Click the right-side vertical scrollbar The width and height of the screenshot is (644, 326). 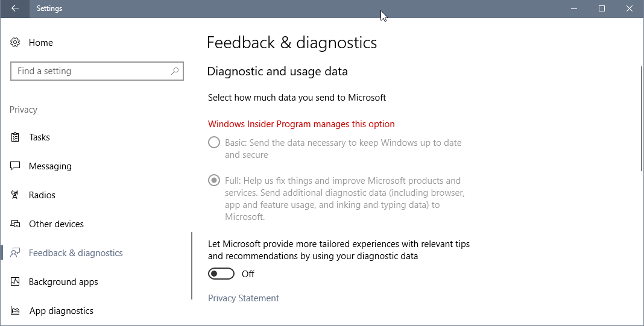pos(642,119)
